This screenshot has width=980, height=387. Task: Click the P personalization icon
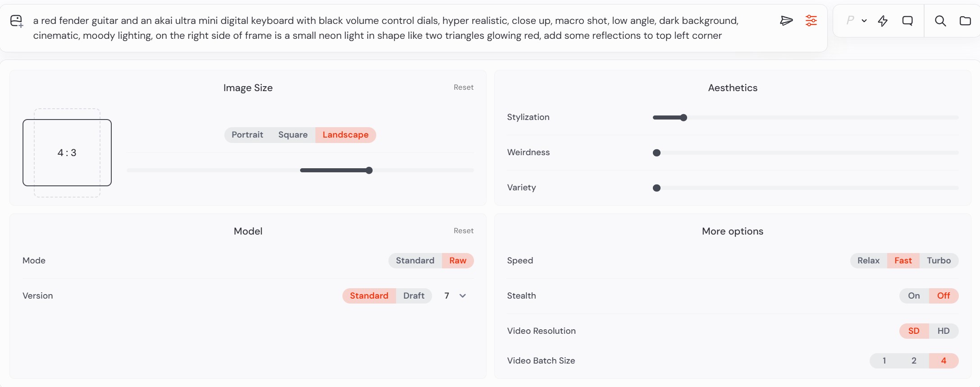click(850, 20)
